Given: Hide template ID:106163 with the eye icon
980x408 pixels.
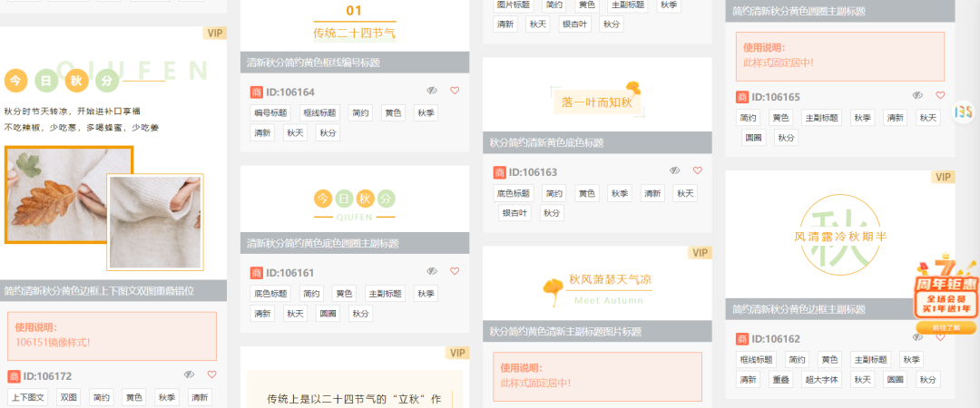Looking at the screenshot, I should pos(674,170).
